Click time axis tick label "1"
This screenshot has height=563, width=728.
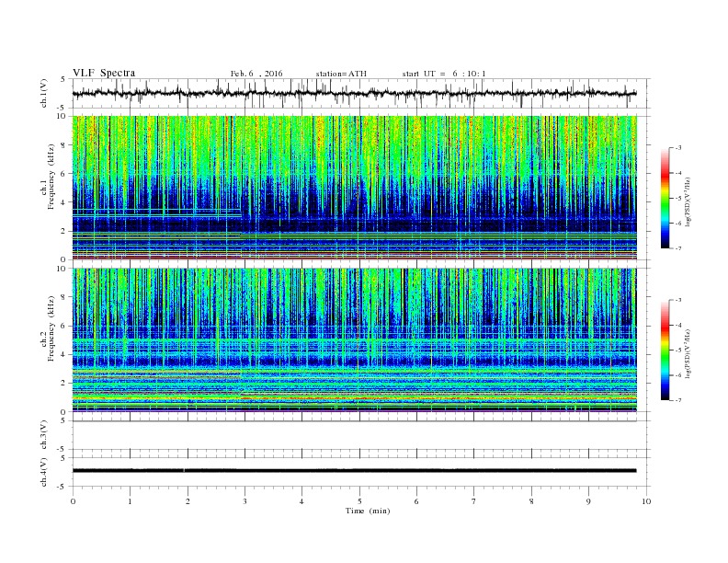pyautogui.click(x=130, y=501)
